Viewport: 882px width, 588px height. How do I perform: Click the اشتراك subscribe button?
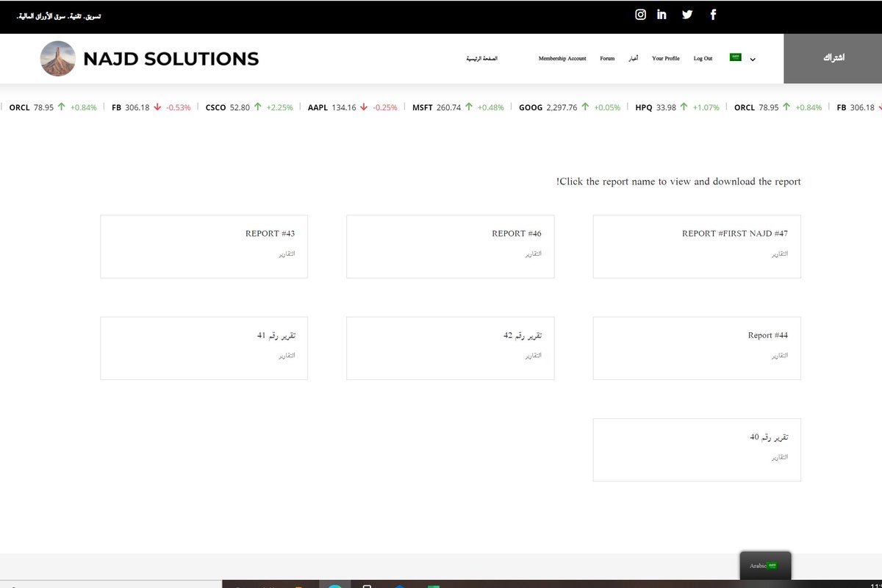click(833, 58)
